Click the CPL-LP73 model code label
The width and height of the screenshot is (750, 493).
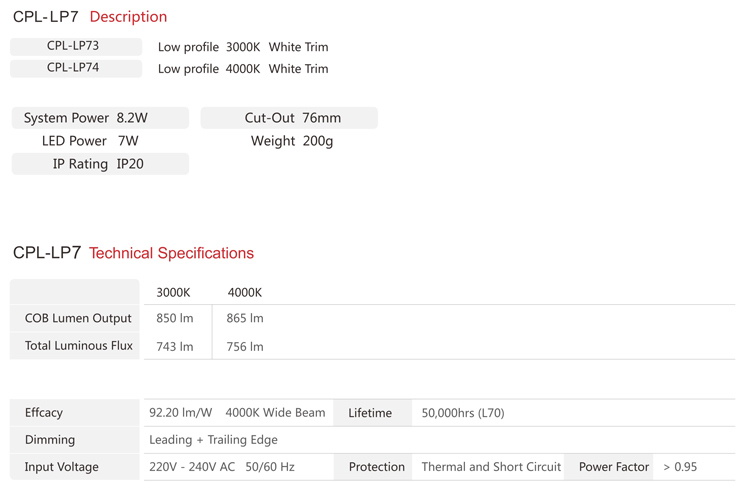(73, 46)
